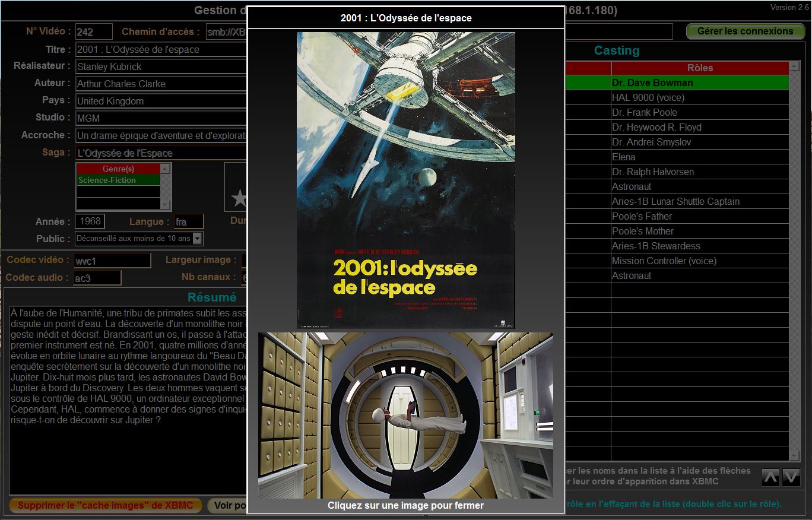Image resolution: width=812 pixels, height=520 pixels.
Task: Click the popup title 2001 : L'Odyssée de l'espace
Action: (x=406, y=18)
